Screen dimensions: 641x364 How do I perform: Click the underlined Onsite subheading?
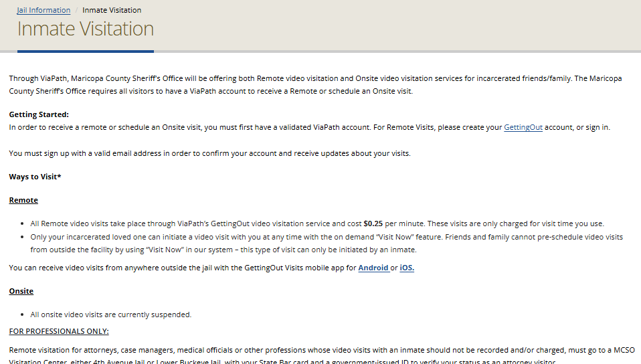pos(21,291)
